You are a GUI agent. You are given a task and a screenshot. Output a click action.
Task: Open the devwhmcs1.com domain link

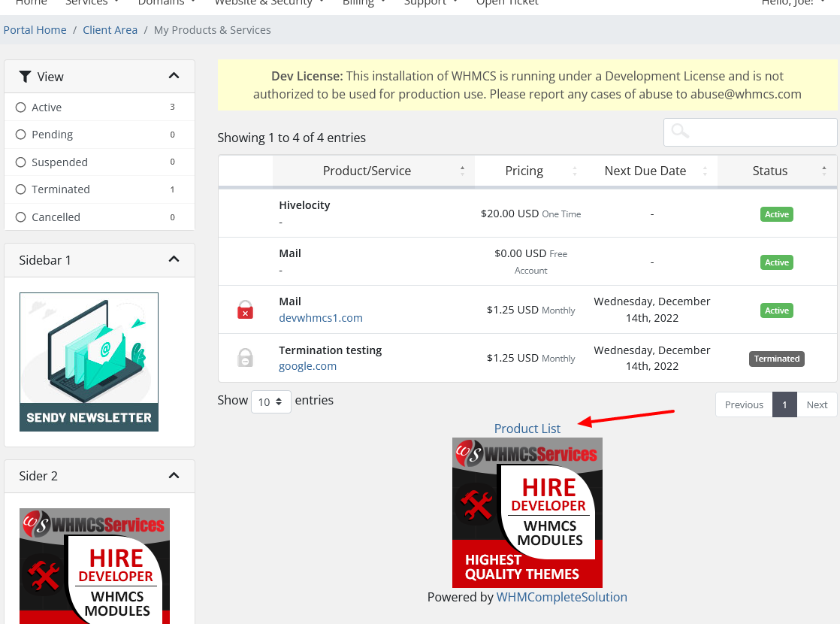(x=320, y=318)
